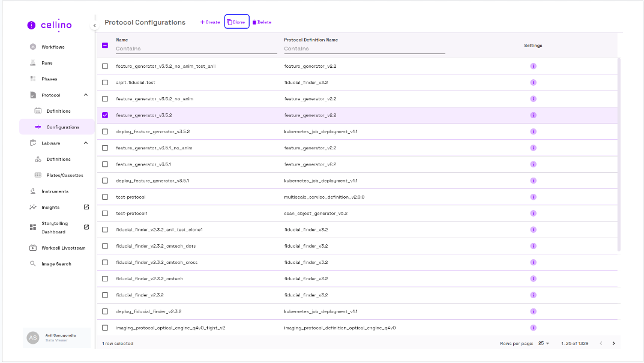This screenshot has height=363, width=644.
Task: Check the fiducial_finder_v2.3.2 row checkbox
Action: [105, 295]
